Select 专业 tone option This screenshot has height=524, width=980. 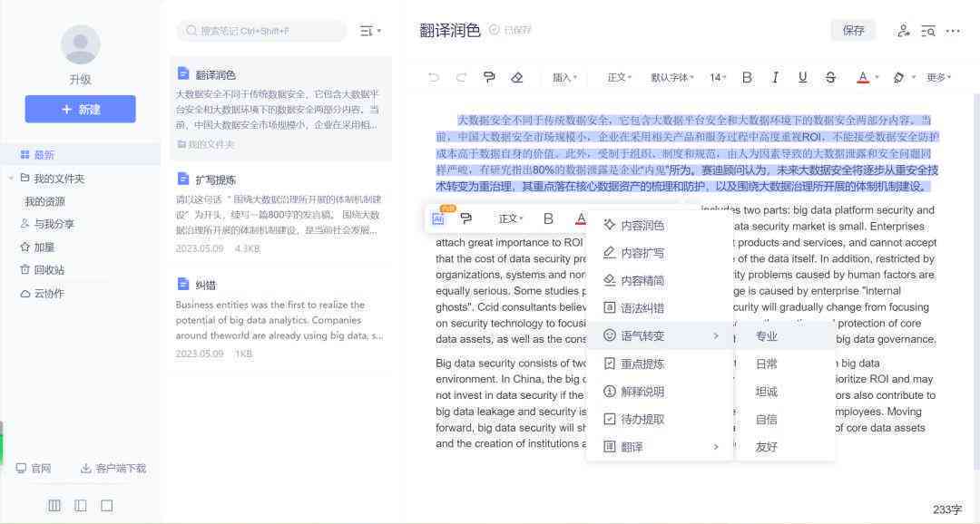coord(786,336)
